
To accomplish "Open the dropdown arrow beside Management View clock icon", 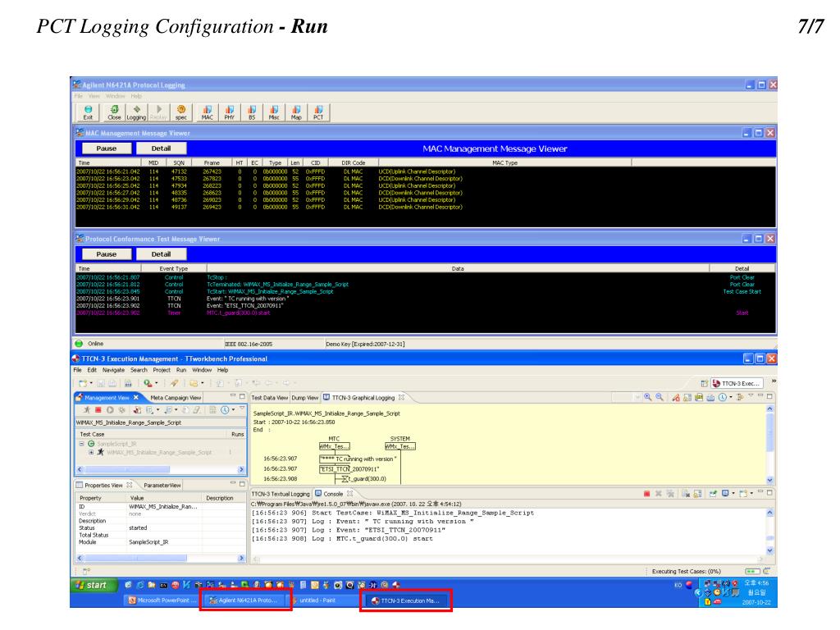I will [234, 410].
